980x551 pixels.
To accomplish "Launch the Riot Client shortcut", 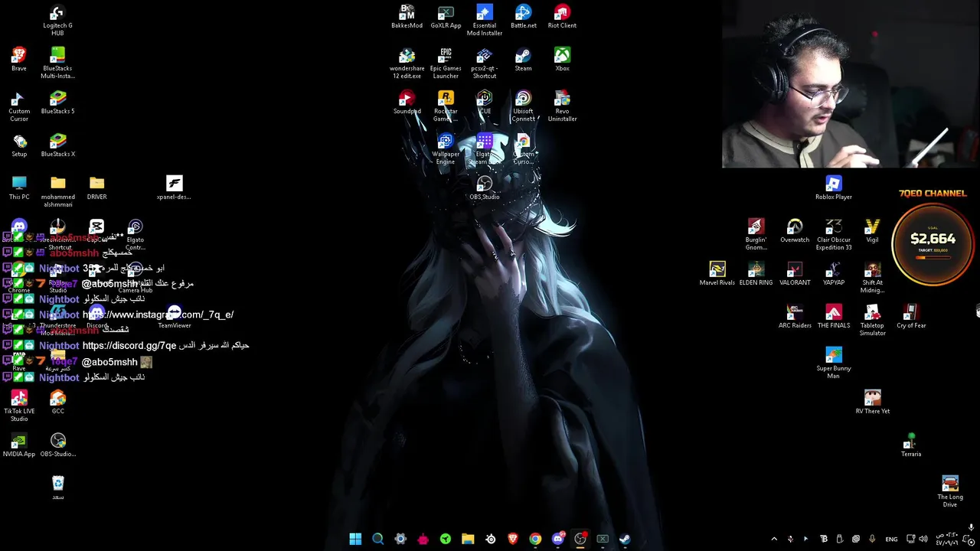I will [x=562, y=17].
